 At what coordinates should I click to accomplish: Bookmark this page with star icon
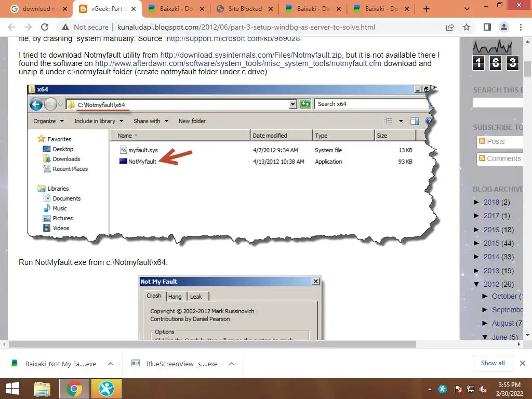467,27
